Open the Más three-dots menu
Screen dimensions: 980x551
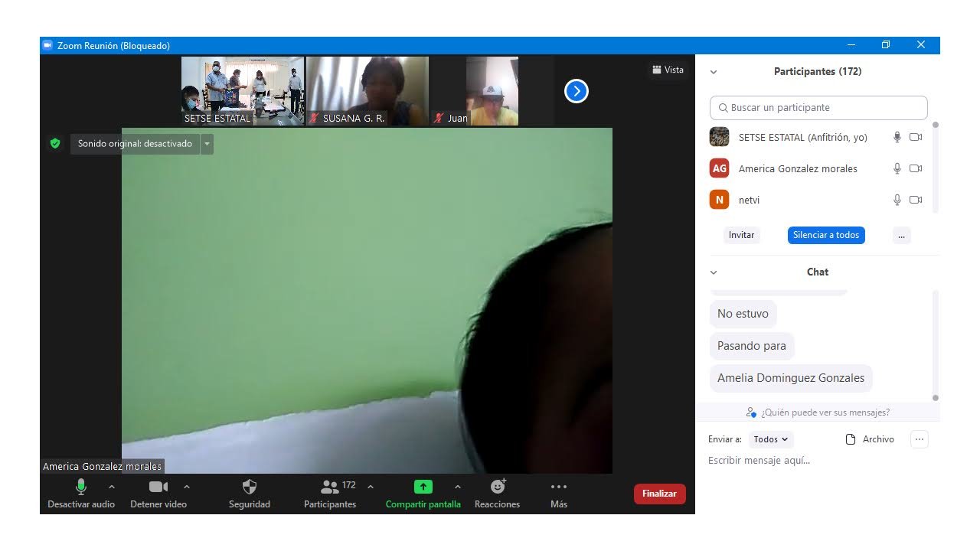click(x=559, y=487)
